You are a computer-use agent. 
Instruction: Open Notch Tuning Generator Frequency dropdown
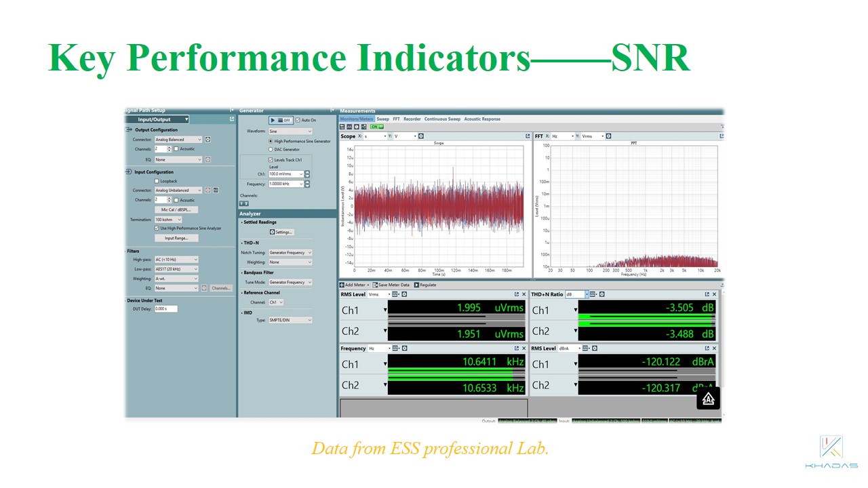[x=290, y=252]
